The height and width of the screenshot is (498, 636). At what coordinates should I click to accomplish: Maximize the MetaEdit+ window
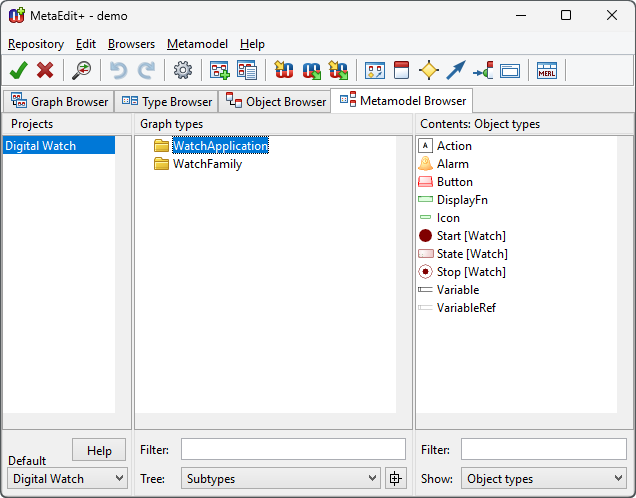[566, 15]
